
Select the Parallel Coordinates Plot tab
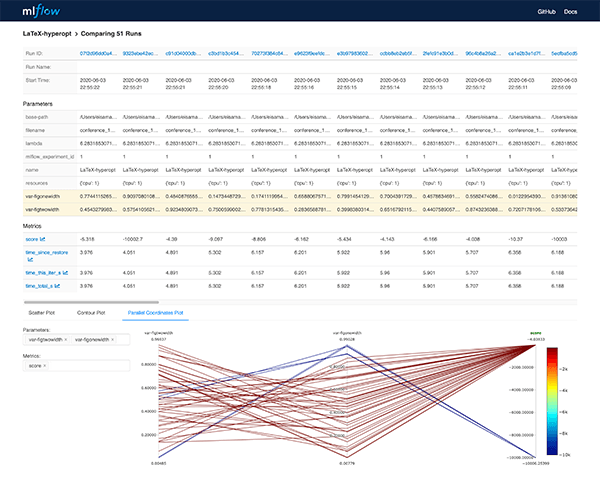point(155,313)
